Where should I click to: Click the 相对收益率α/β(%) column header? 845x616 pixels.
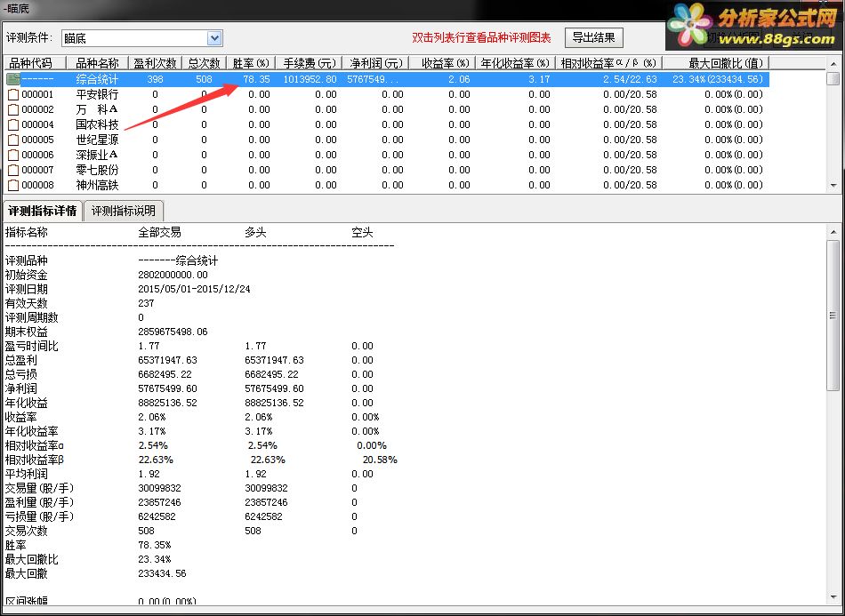609,63
